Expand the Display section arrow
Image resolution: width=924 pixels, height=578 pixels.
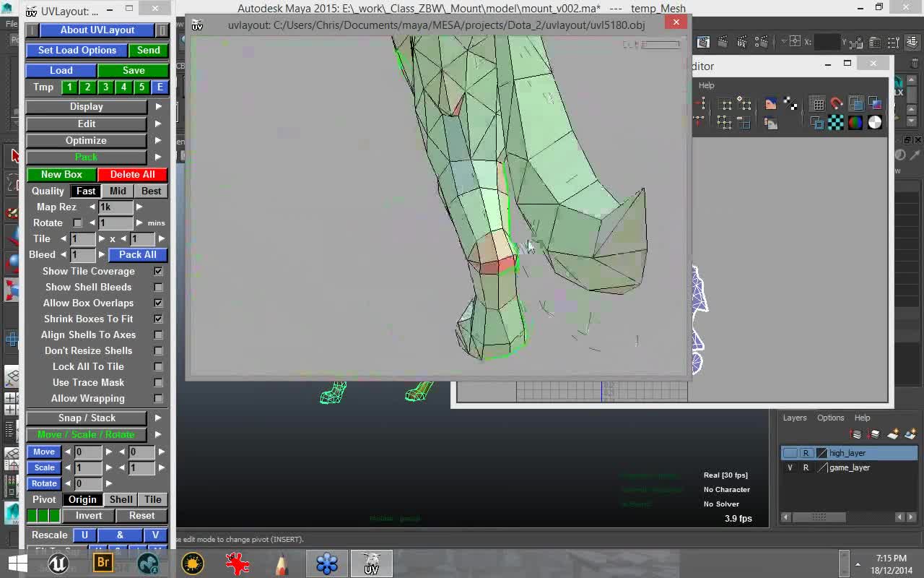pyautogui.click(x=158, y=106)
